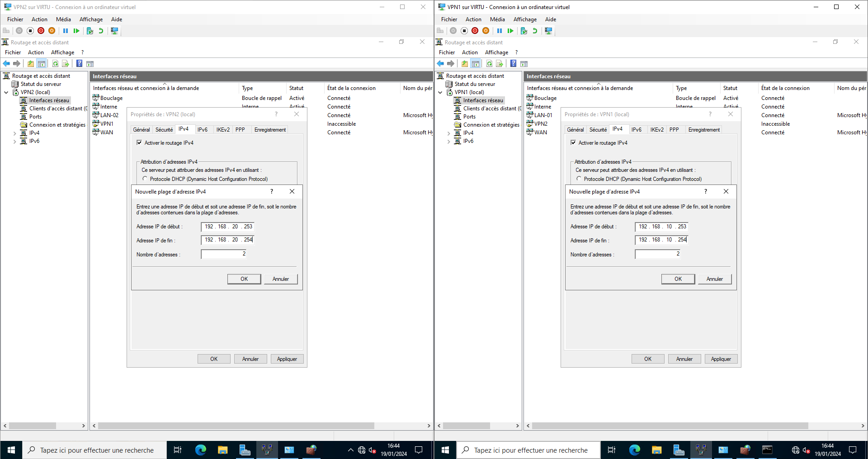
Task: Collapse the VPN2 (local) server node
Action: pyautogui.click(x=6, y=92)
